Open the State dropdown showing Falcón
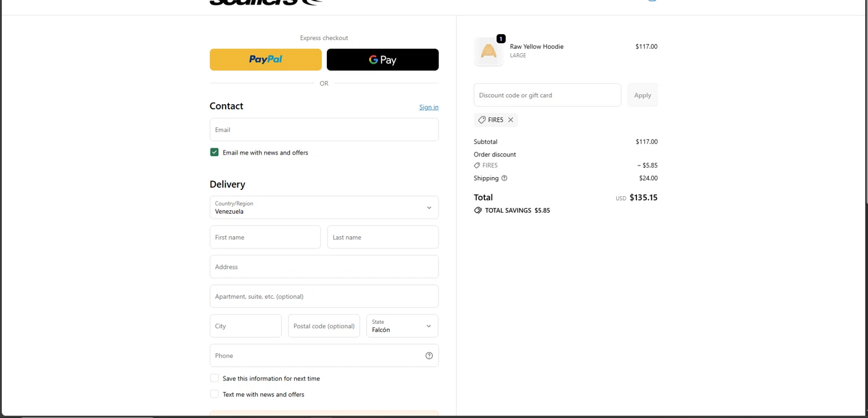Screen dimensions: 868x418 click(402, 326)
